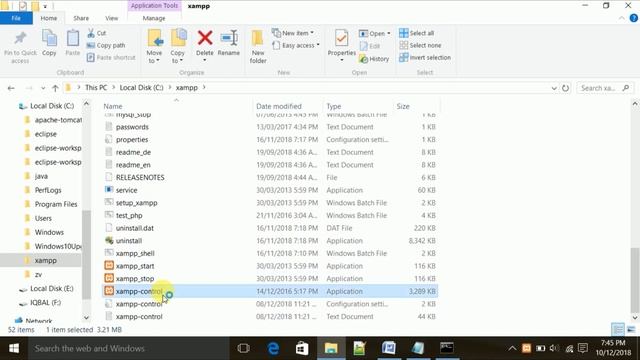
Task: Select the passwords text document
Action: [x=132, y=127]
